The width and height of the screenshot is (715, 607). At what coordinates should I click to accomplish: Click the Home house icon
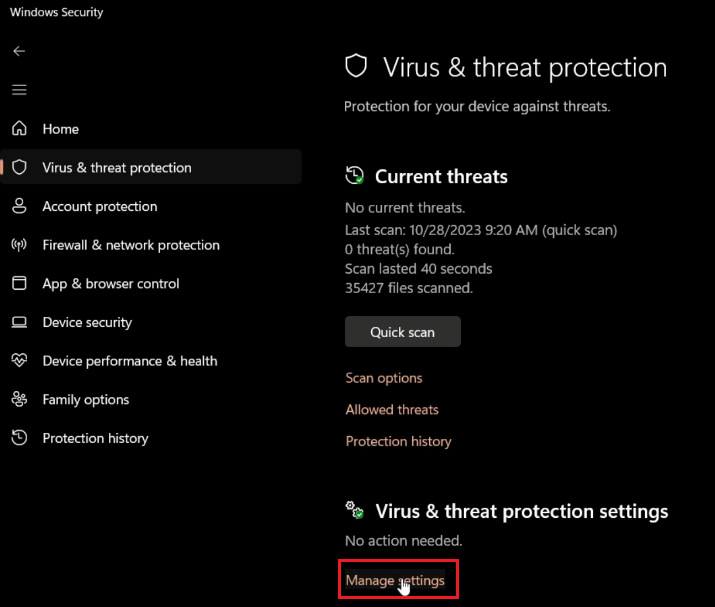coord(19,129)
